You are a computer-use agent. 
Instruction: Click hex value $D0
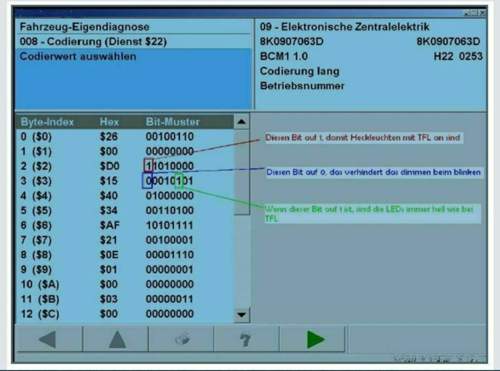click(x=109, y=166)
